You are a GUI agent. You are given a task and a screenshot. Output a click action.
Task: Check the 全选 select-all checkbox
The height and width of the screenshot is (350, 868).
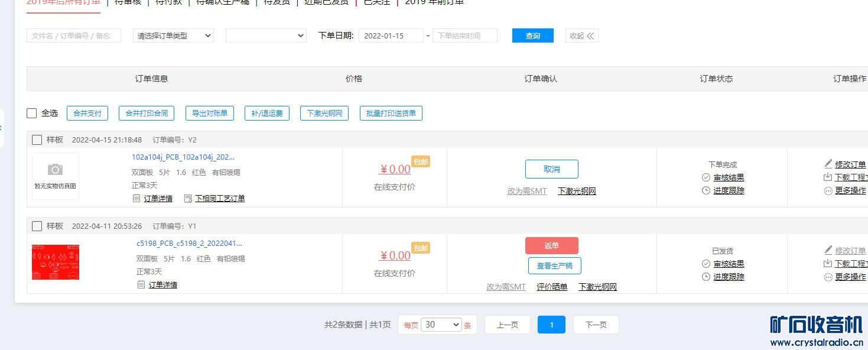[x=32, y=113]
